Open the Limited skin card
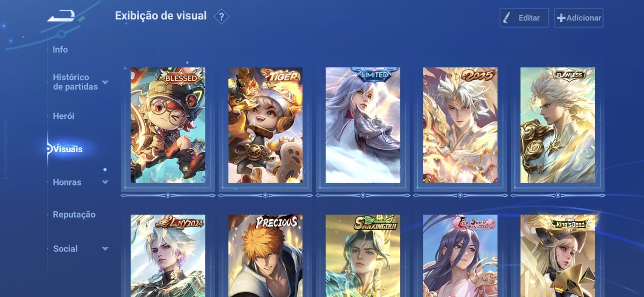Image resolution: width=644 pixels, height=297 pixels. (x=363, y=125)
